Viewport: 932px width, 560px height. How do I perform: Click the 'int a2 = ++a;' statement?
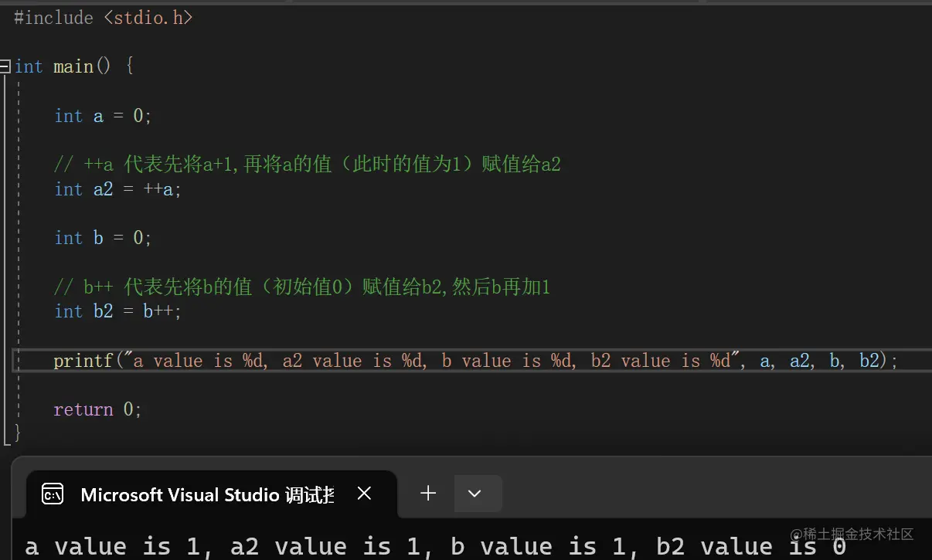click(x=117, y=189)
